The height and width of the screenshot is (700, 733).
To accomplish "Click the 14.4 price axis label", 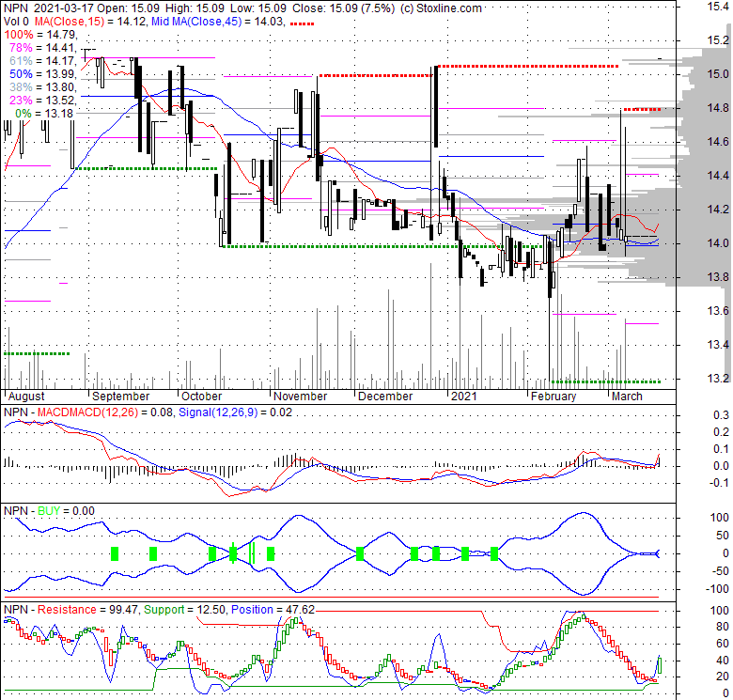I will [718, 176].
